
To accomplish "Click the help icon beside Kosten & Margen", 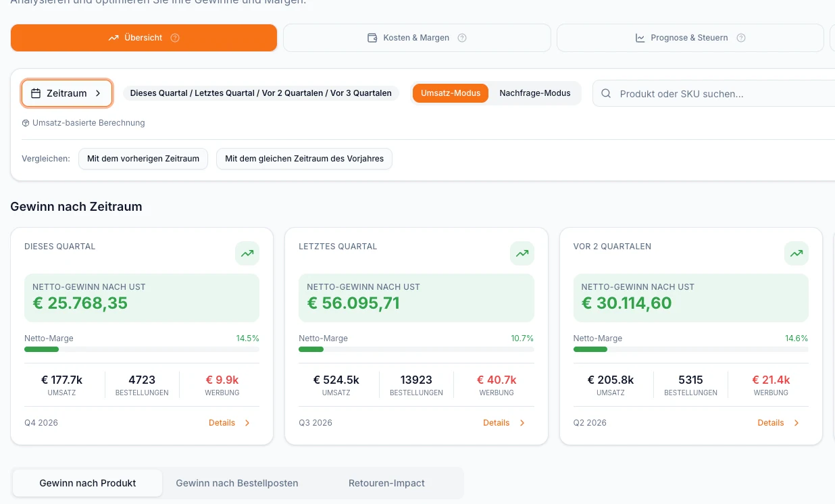I will (x=462, y=38).
